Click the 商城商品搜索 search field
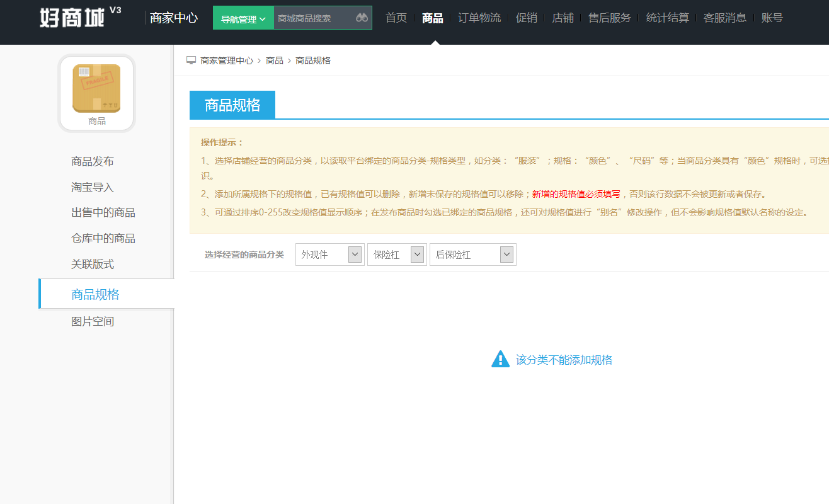 pos(314,18)
